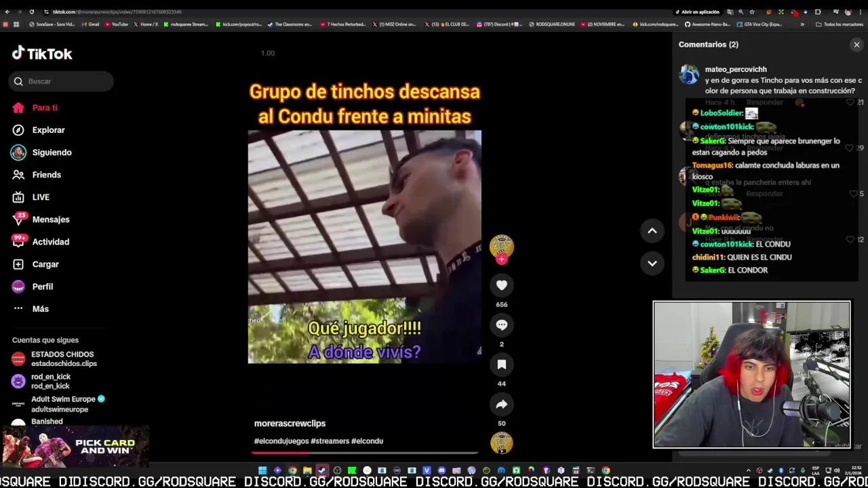Screen dimensions: 868x488
Task: Expand the Más options menu
Action: tap(40, 309)
